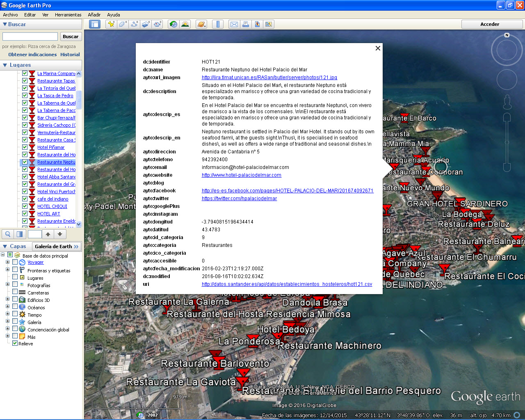
Task: Expand the Océanos layer tree
Action: pos(7,307)
